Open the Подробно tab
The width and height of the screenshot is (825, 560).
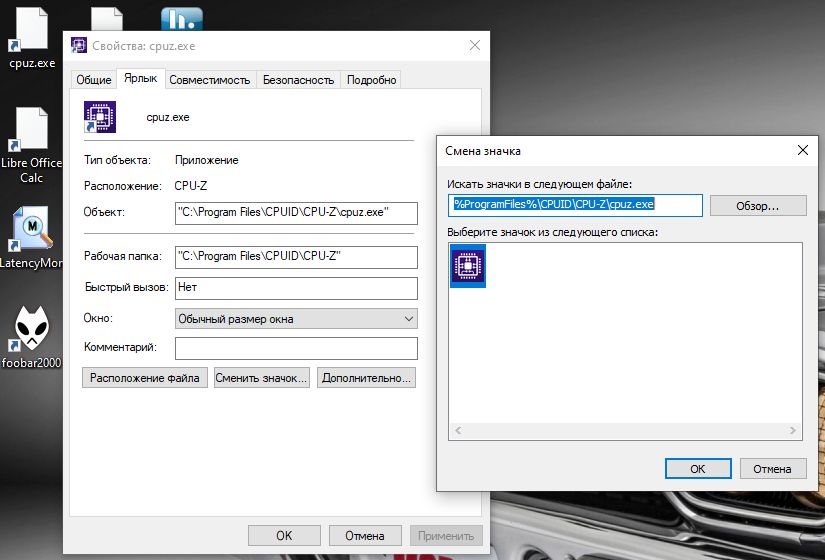tap(371, 80)
